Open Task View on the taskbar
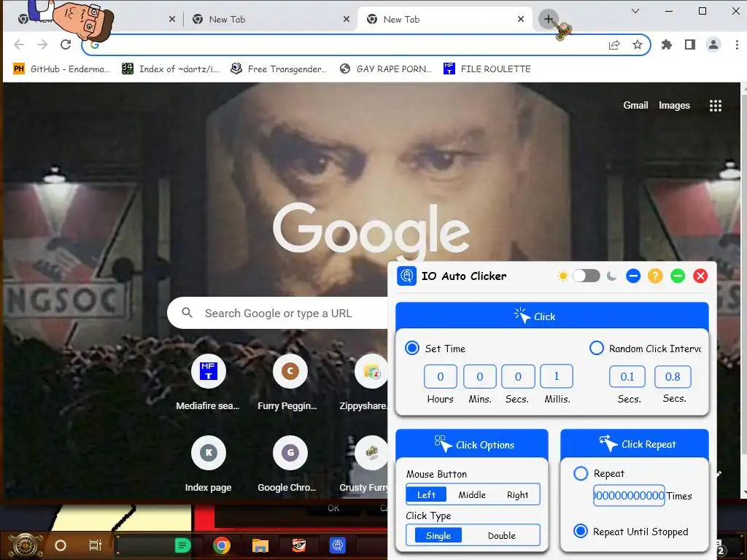The height and width of the screenshot is (560, 747). 96,545
